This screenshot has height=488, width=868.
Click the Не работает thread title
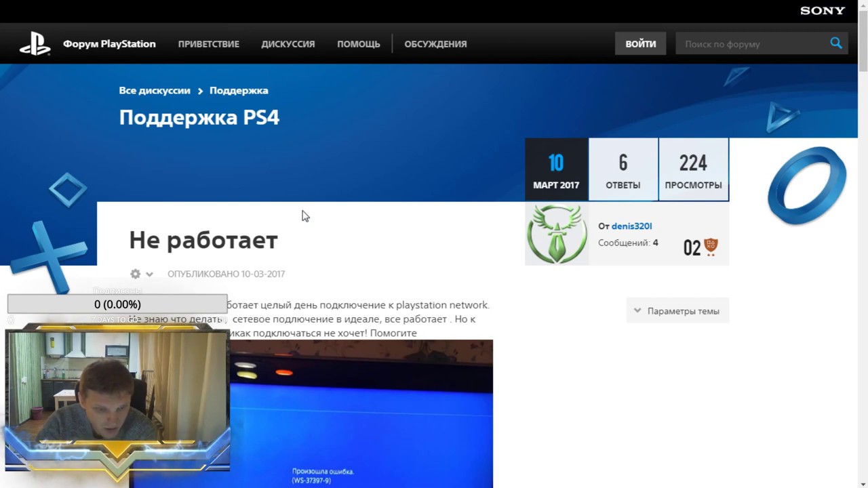pos(203,240)
